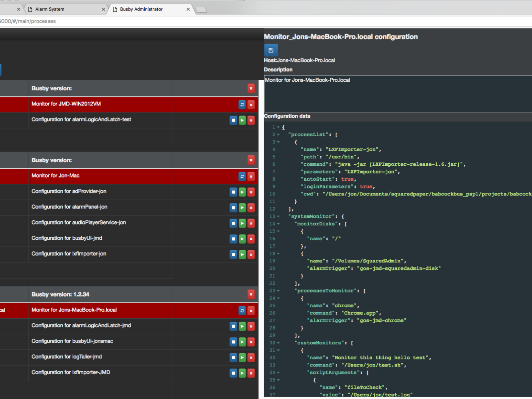Image resolution: width=532 pixels, height=399 pixels.
Task: Select Monitor for Jons-MacBook-Pro.local row
Action: 129,310
